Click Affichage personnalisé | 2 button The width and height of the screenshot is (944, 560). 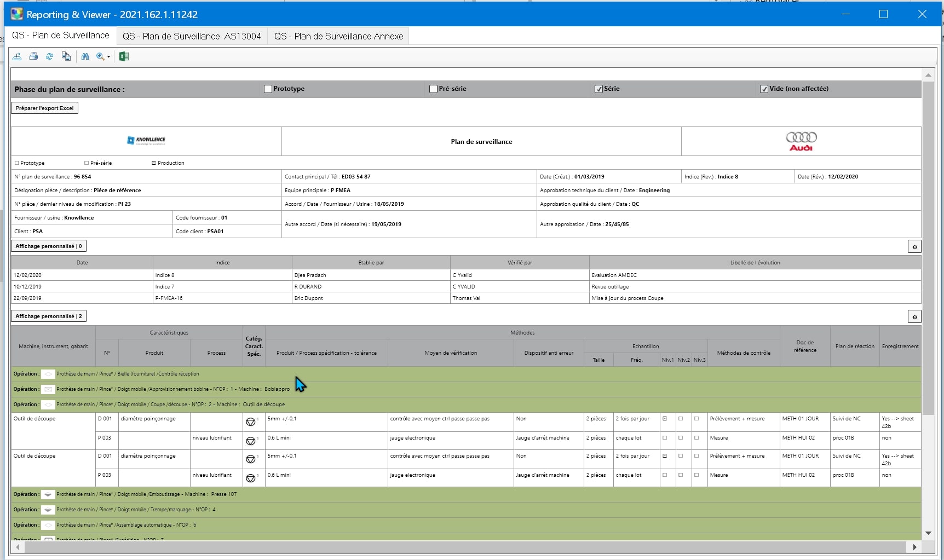click(49, 316)
